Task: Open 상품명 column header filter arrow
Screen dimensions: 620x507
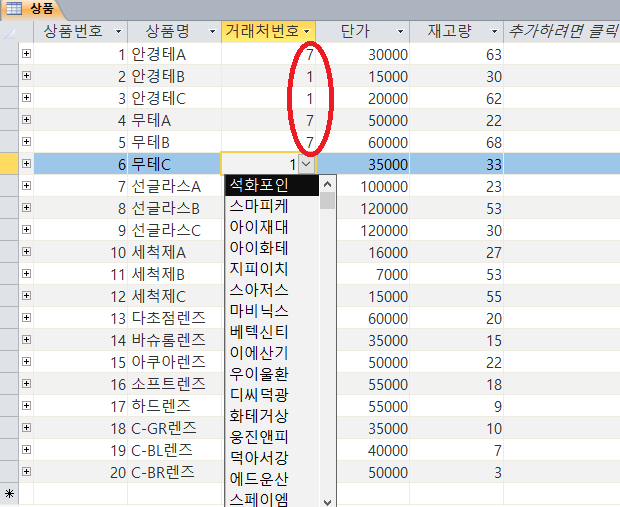Action: point(213,31)
